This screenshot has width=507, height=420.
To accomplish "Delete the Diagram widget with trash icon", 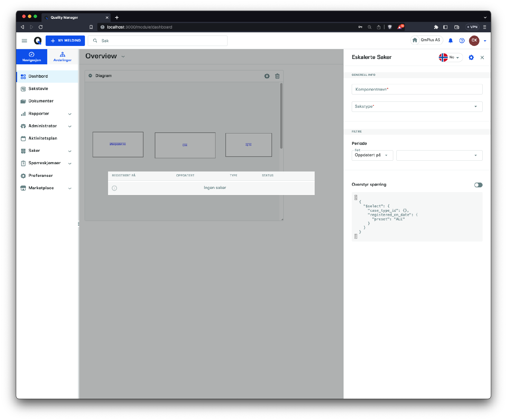I will point(277,76).
